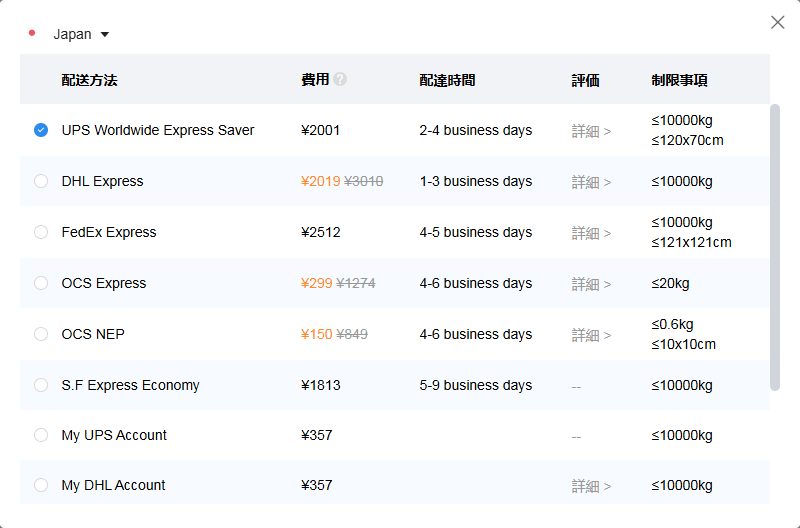View 詳細 rating details for DHL Express
The width and height of the screenshot is (800, 528).
pyautogui.click(x=591, y=182)
